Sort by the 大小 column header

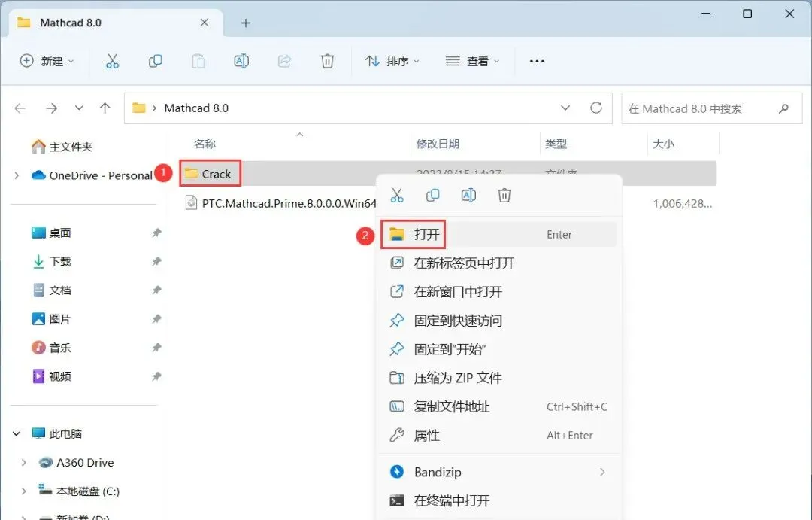coord(663,144)
